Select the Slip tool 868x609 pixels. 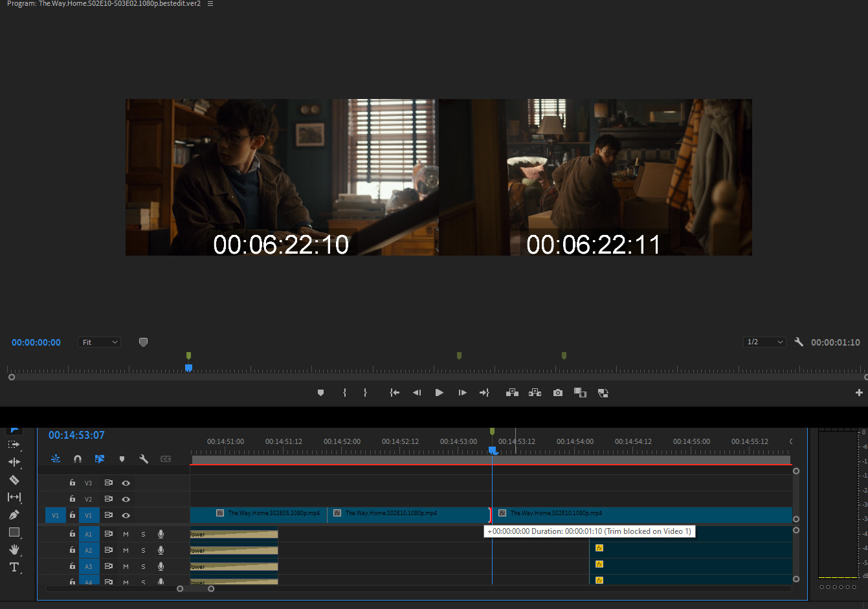pyautogui.click(x=14, y=497)
